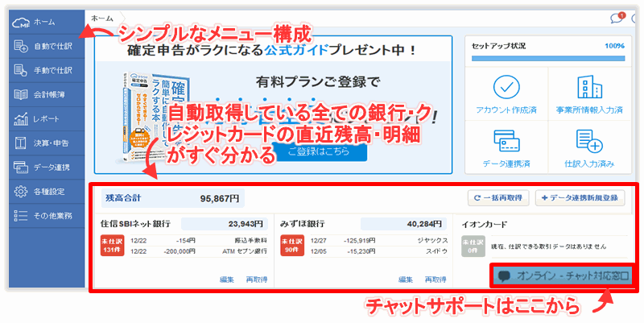Open その他業務 sidebar menu
This screenshot has width=644, height=323.
[47, 216]
